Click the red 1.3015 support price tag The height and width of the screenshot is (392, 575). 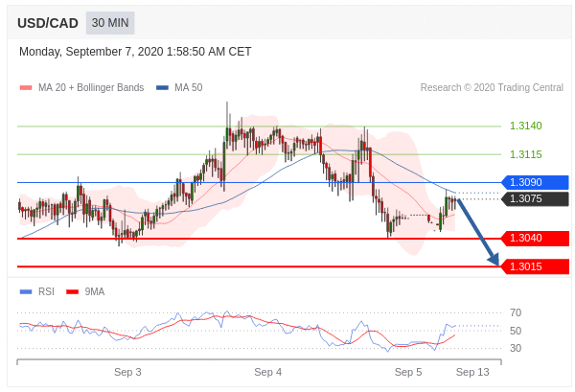tap(535, 266)
